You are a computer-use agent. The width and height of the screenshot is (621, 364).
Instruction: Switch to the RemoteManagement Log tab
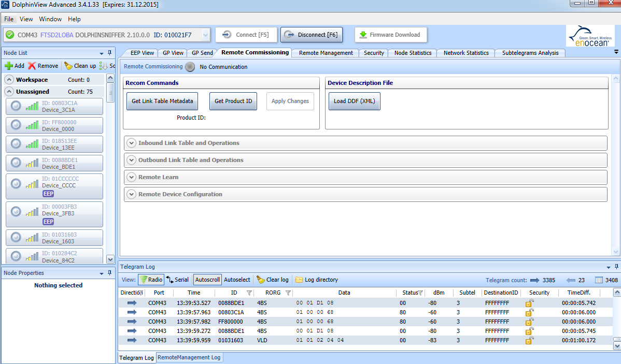coord(189,357)
